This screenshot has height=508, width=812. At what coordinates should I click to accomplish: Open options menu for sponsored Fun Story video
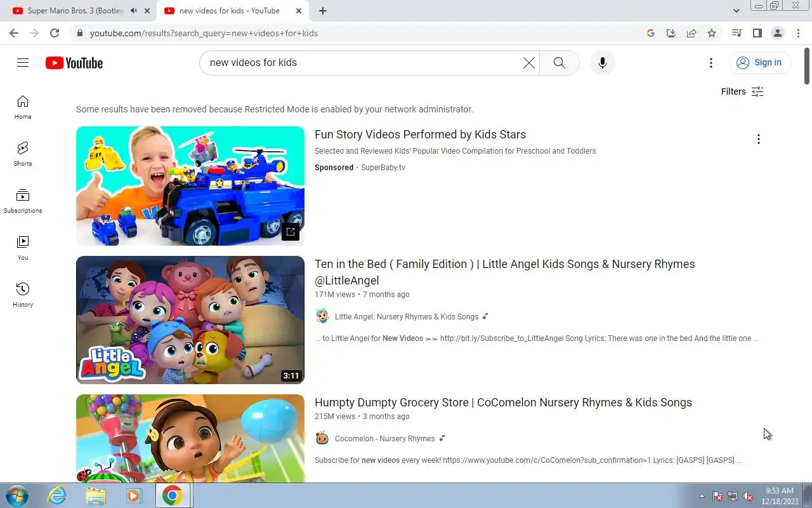[x=758, y=139]
